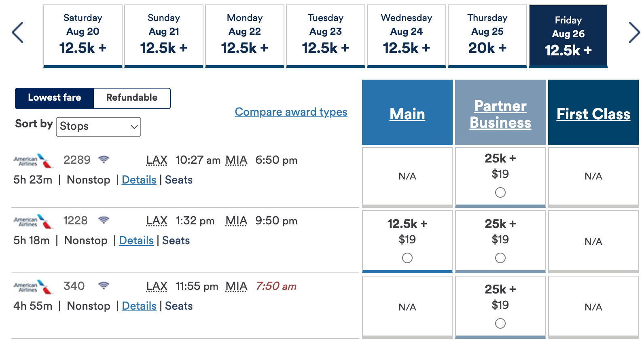Select the Thursday Aug 25 date tab
This screenshot has width=644, height=342.
(x=487, y=35)
